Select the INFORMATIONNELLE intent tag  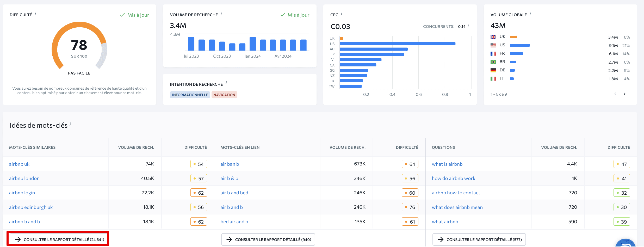(x=190, y=95)
